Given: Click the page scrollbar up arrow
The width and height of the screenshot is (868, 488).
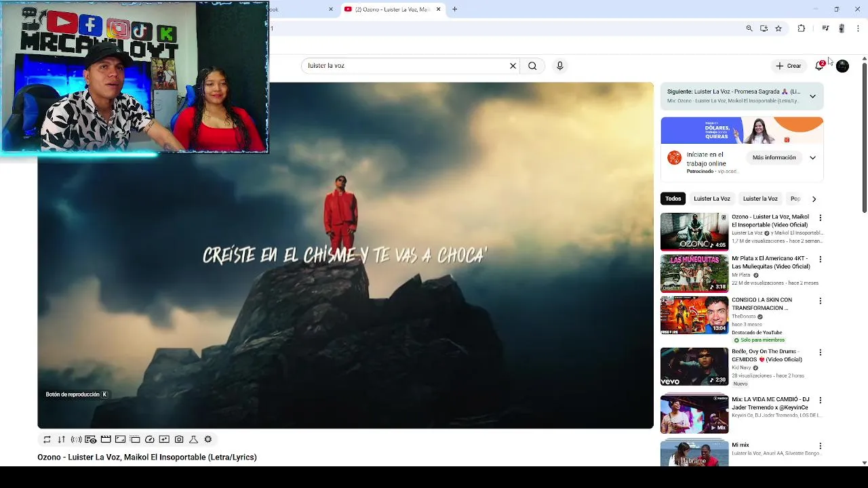Looking at the screenshot, I should pos(864,58).
